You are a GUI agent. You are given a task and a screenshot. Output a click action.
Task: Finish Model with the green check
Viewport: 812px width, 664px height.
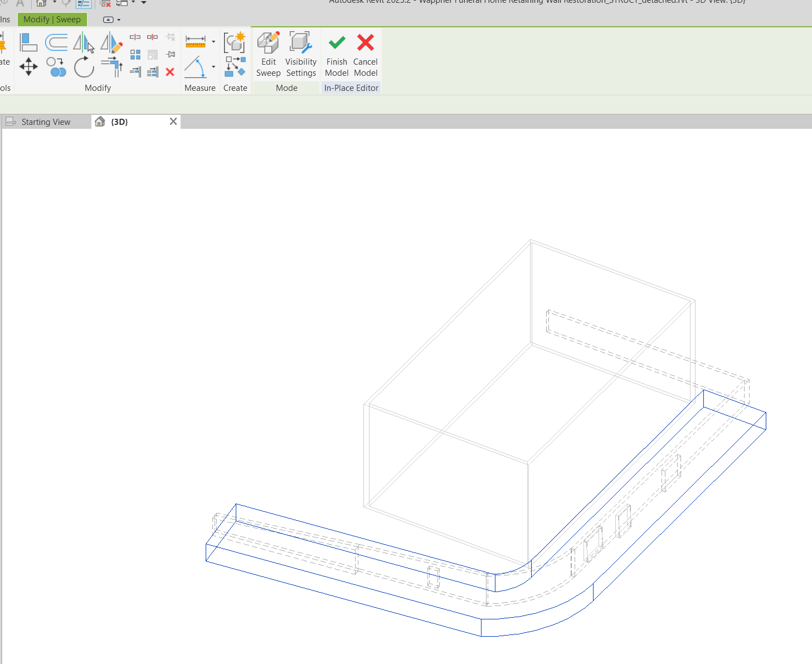click(336, 53)
